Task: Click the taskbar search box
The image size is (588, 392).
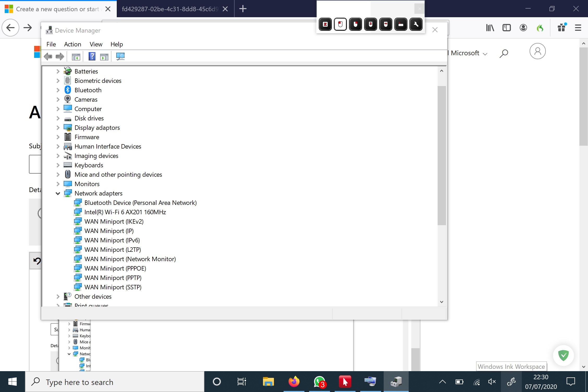Action: 115,382
